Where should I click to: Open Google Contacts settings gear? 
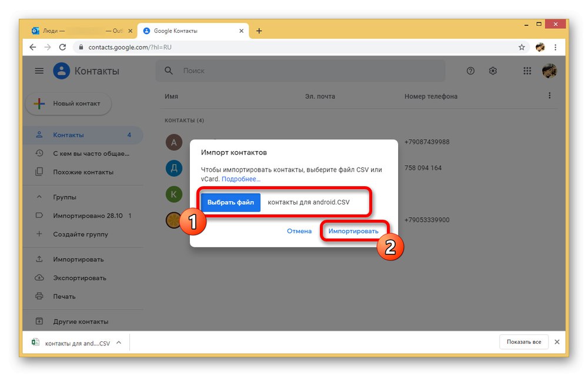click(x=493, y=70)
